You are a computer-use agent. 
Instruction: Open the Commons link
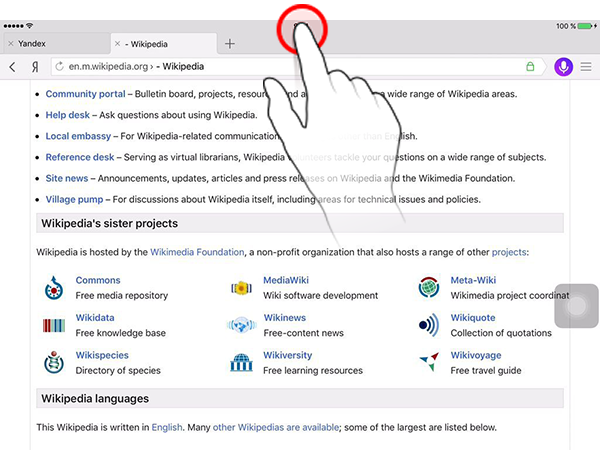(98, 280)
